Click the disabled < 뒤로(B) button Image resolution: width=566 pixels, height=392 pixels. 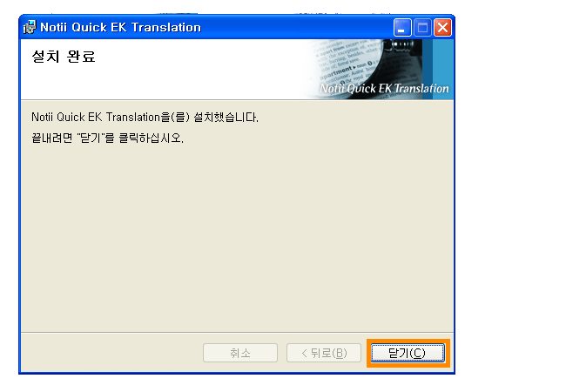324,353
